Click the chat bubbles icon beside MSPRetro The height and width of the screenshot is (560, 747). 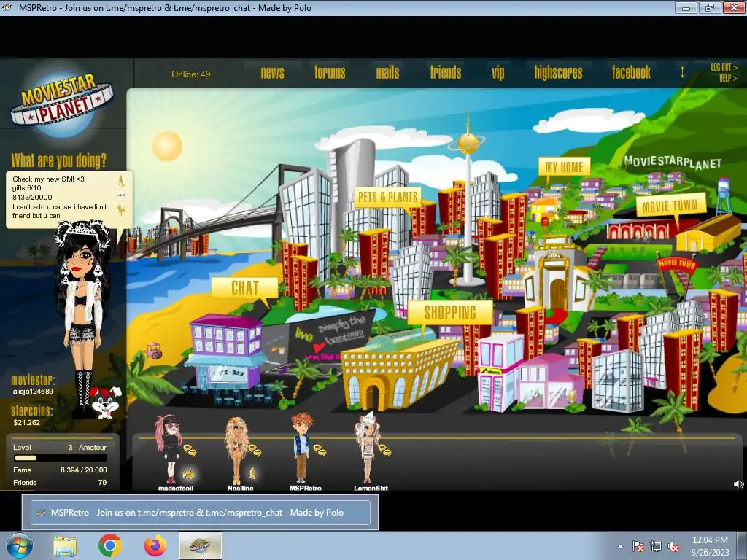point(320,450)
